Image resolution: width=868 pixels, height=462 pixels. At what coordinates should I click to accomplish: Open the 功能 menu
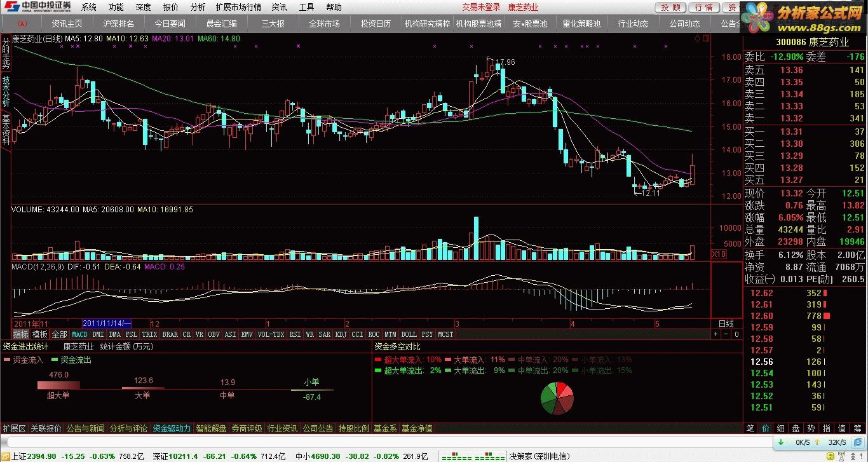pos(116,8)
